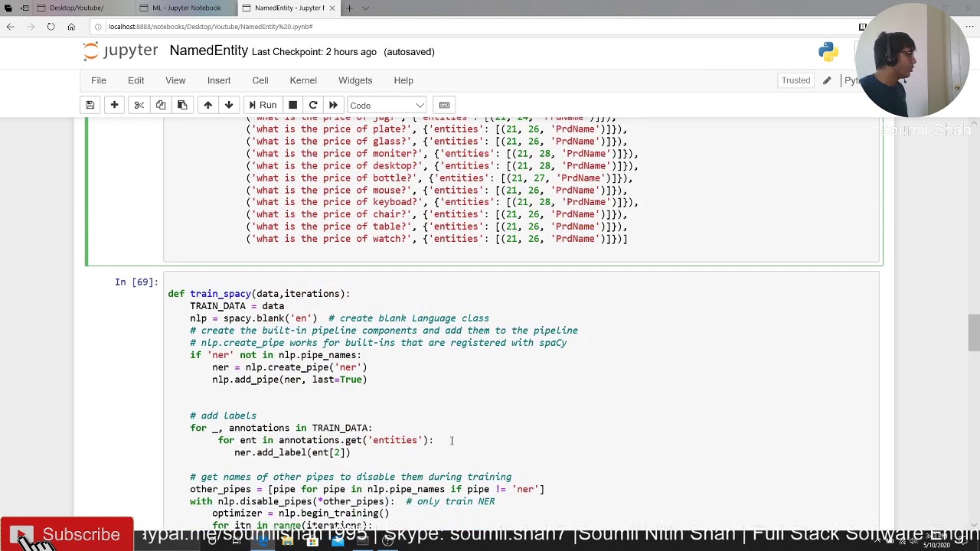
Task: Open the Cell menu
Action: [x=260, y=80]
